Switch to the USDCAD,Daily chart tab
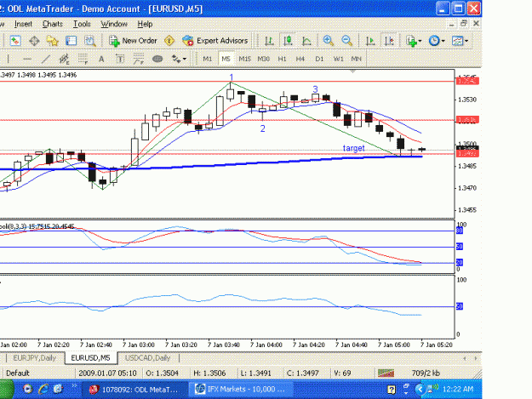 tap(147, 358)
